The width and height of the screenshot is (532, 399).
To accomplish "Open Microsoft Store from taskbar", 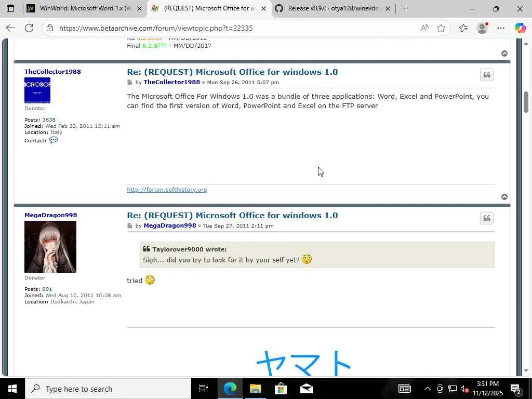I will coord(281,389).
